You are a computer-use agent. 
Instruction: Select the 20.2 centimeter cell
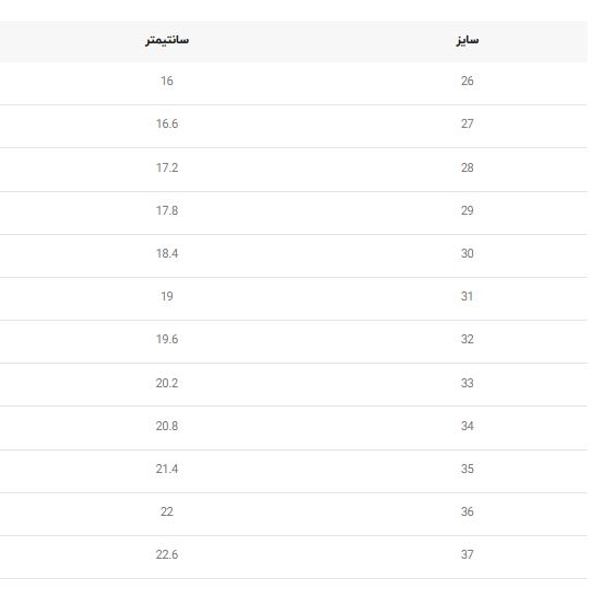click(x=167, y=383)
